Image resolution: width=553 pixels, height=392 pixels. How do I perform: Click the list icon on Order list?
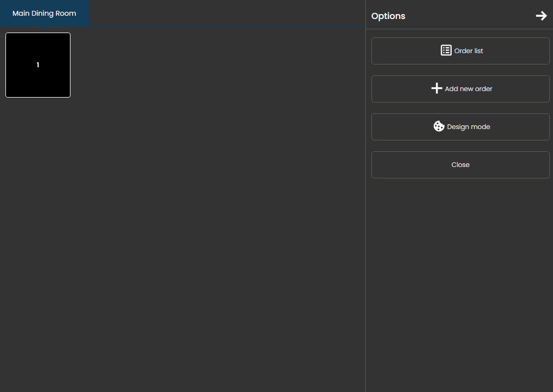pyautogui.click(x=446, y=50)
